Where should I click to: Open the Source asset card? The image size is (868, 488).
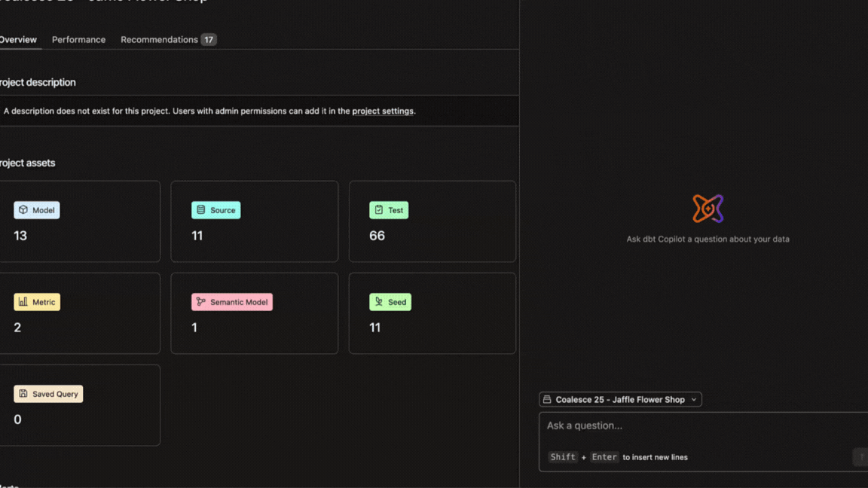[x=255, y=221]
